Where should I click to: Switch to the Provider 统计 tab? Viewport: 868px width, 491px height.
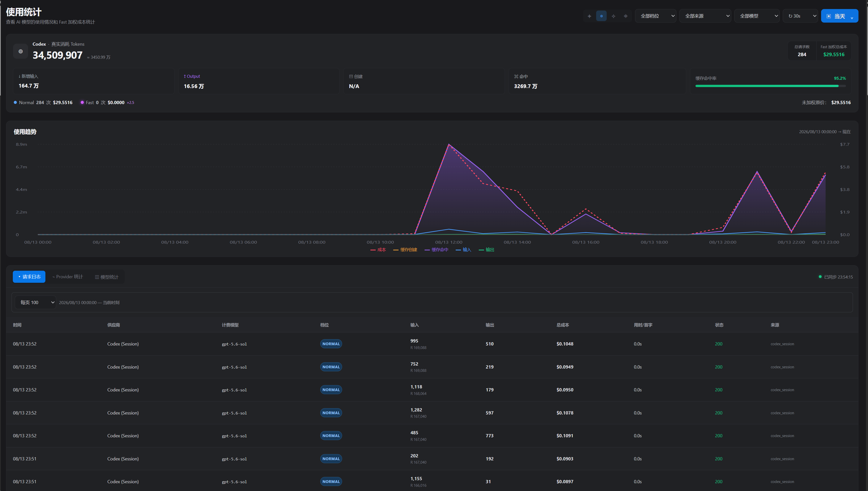pos(68,277)
